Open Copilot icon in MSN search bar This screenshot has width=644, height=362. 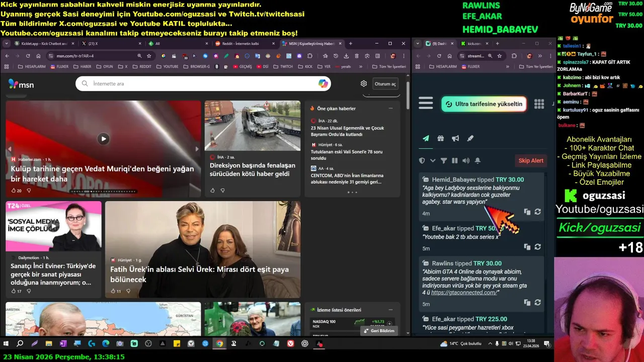tap(323, 83)
